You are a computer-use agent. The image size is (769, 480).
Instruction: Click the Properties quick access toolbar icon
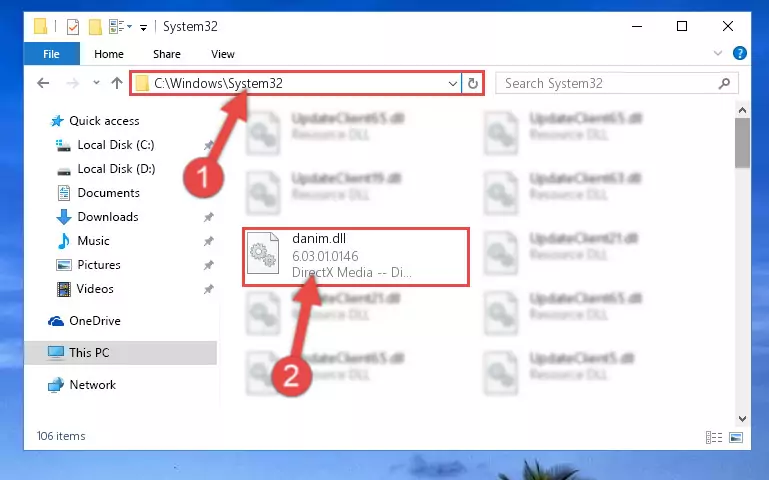point(73,26)
